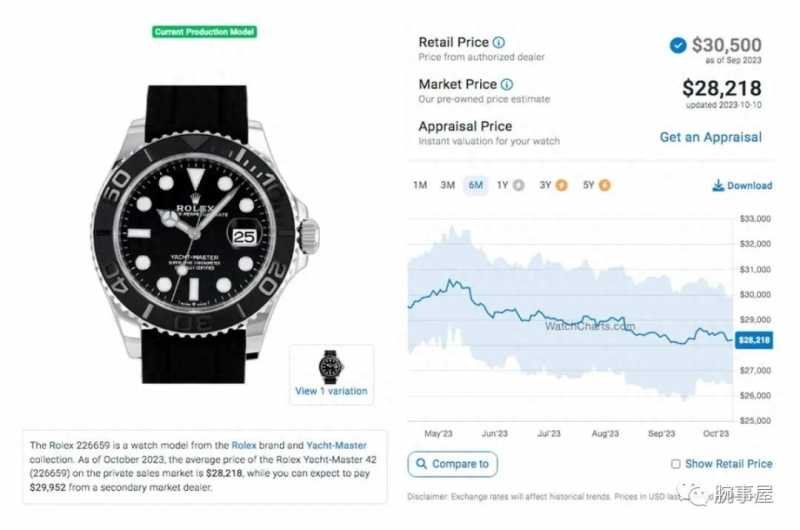800x530 pixels.
Task: Click the 5Y orange premium badge
Action: pos(605,185)
